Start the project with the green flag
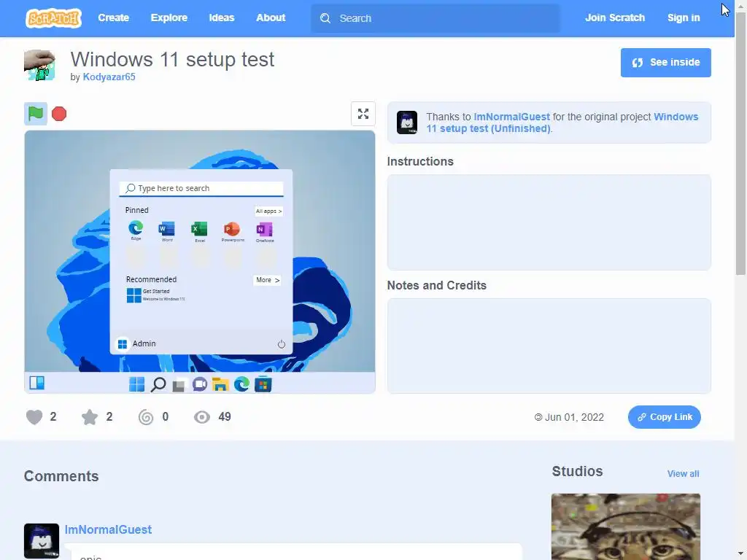The width and height of the screenshot is (747, 560). [36, 114]
